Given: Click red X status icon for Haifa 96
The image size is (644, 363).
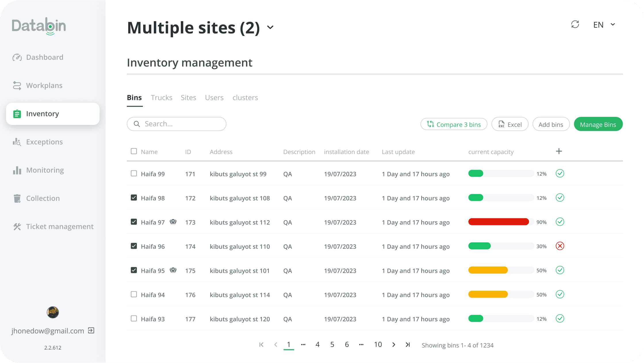Looking at the screenshot, I should [x=560, y=246].
